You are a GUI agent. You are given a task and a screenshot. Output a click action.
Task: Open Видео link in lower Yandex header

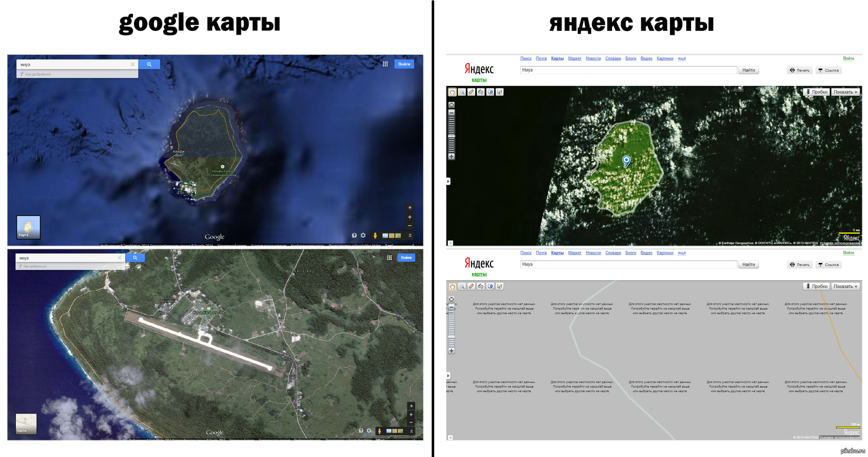point(647,253)
